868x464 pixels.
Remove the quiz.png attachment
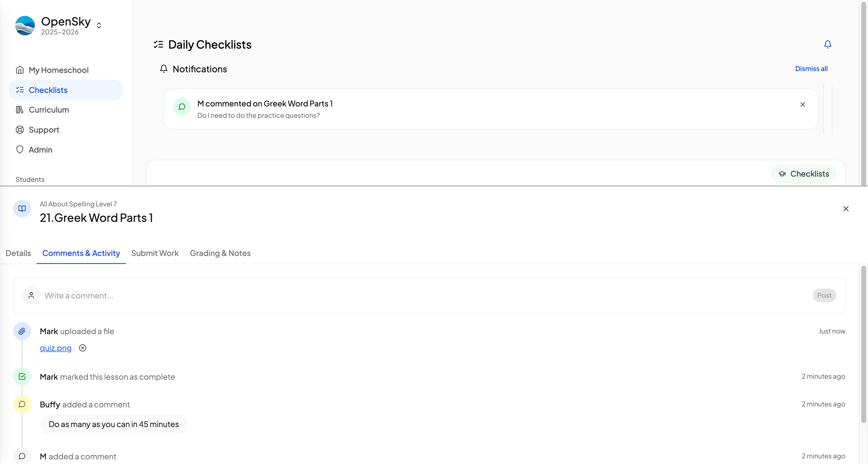(x=82, y=348)
